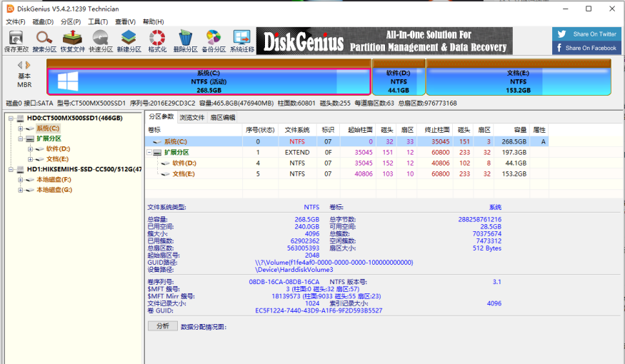Start the 快速分区 quick partition tool

tap(101, 41)
